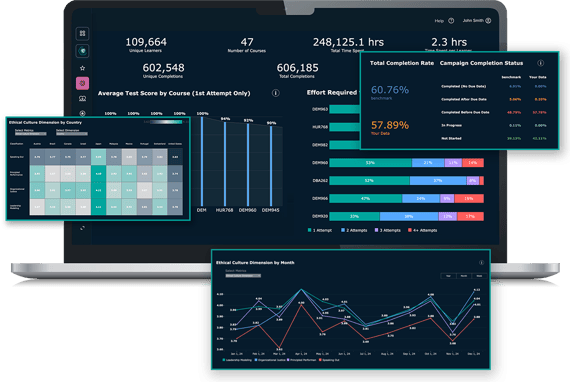Viewport: 570px width, 382px height.
Task: Open the John Smith user profile icon
Action: (488, 21)
